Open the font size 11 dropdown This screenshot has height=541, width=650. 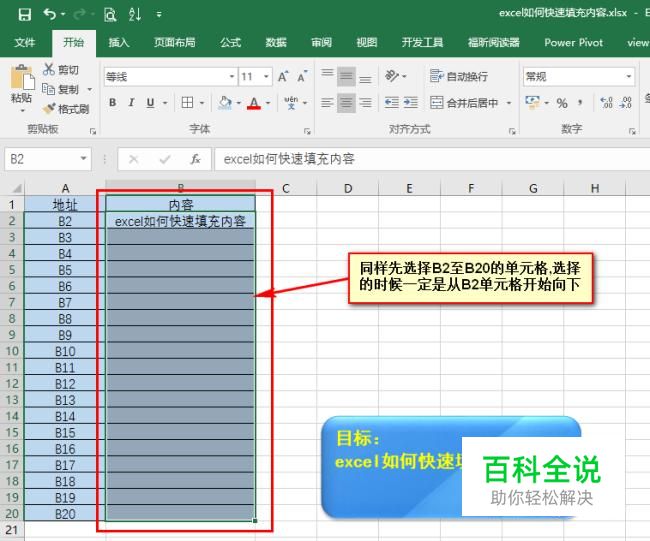click(266, 77)
